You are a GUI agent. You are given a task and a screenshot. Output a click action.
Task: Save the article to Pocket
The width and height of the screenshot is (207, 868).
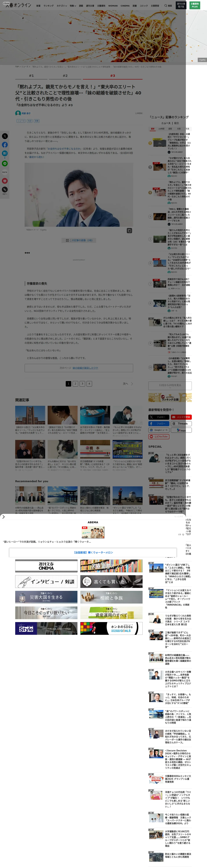[5, 181]
